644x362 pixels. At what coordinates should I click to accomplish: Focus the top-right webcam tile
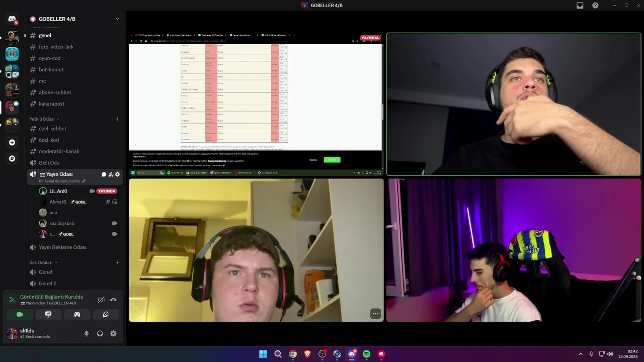[x=514, y=104]
